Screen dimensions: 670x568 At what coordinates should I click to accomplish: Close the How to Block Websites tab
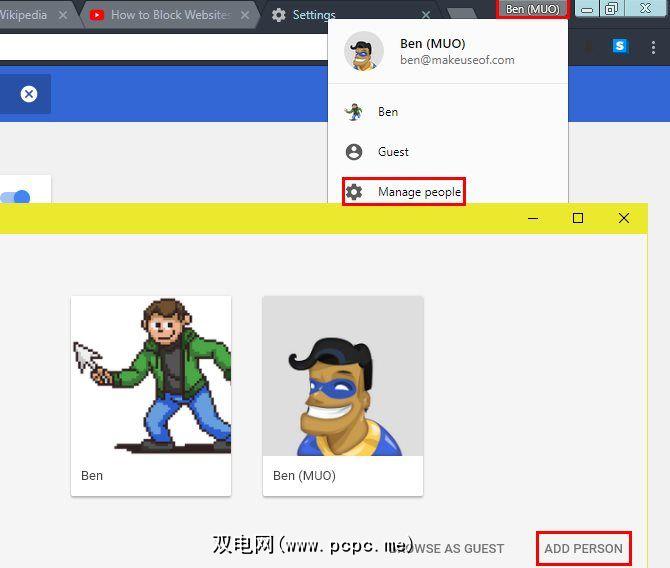click(x=245, y=15)
